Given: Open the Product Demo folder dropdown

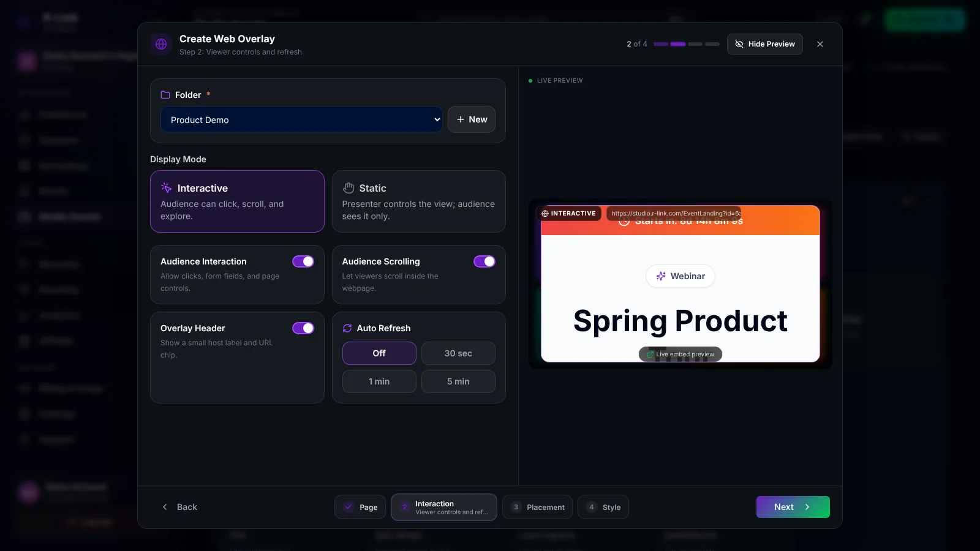Looking at the screenshot, I should click(301, 119).
